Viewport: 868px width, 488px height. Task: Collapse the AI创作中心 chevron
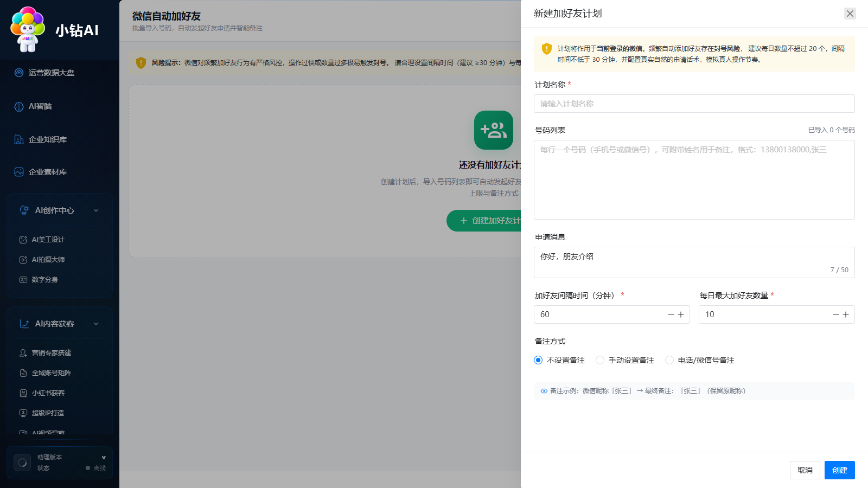96,210
